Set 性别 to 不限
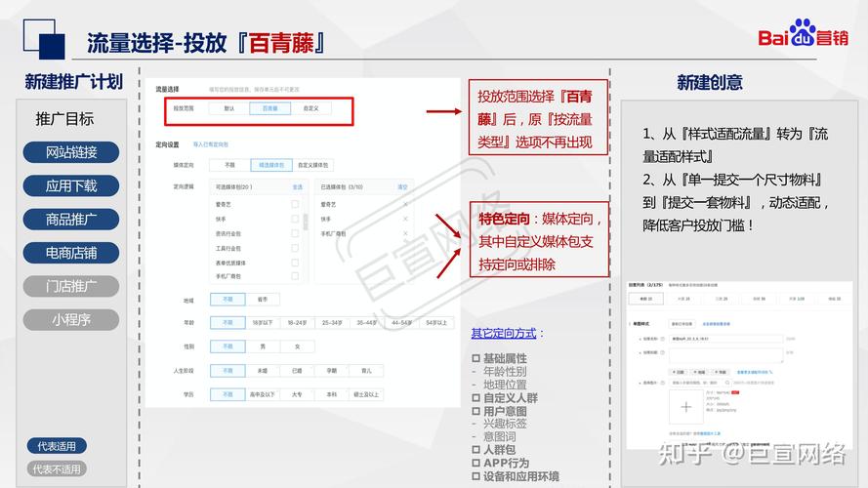Screen dimensions: 868x488 point(227,346)
